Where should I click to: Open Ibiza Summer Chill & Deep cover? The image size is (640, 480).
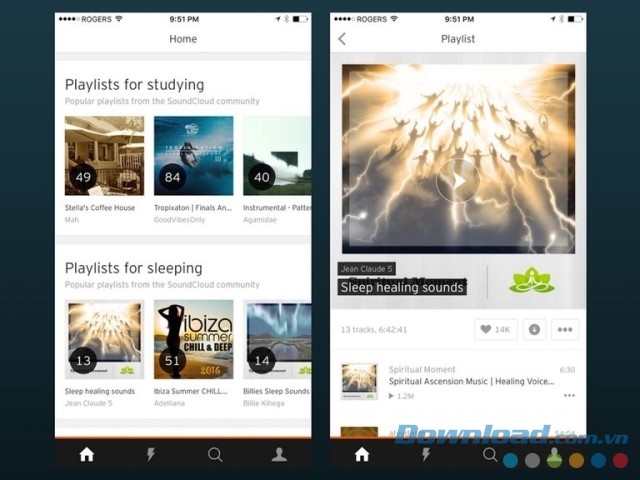193,339
